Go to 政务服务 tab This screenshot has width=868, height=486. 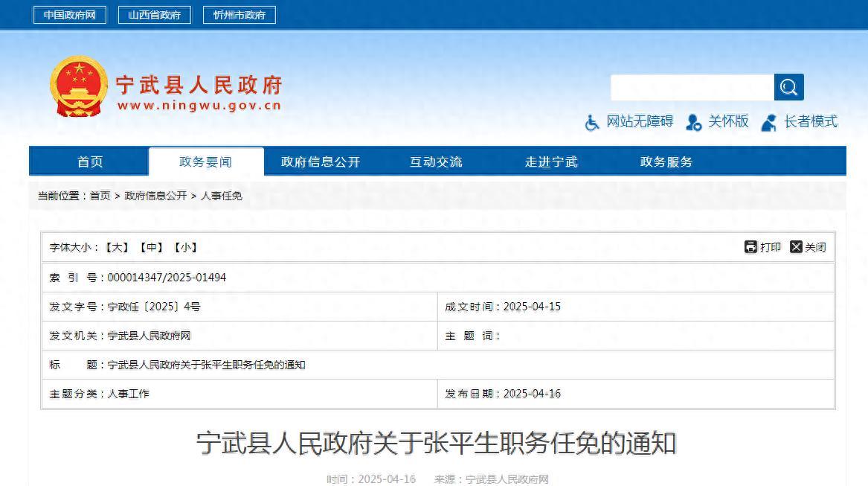pyautogui.click(x=666, y=162)
